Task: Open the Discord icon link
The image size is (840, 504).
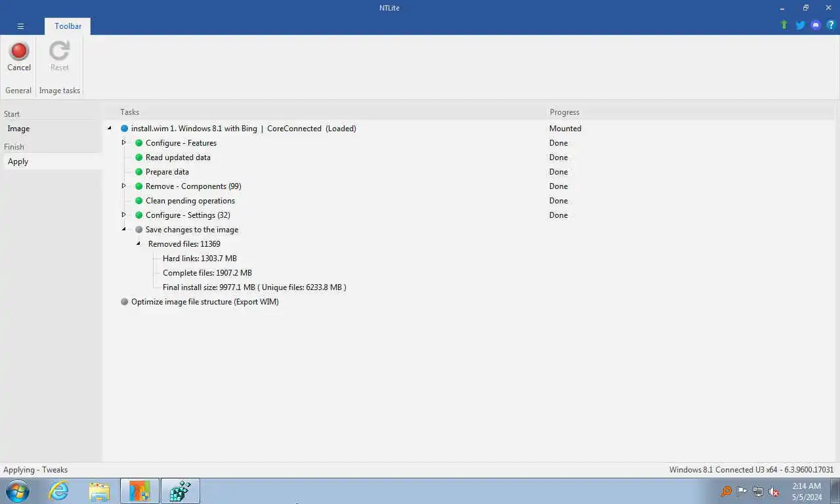Action: [816, 25]
